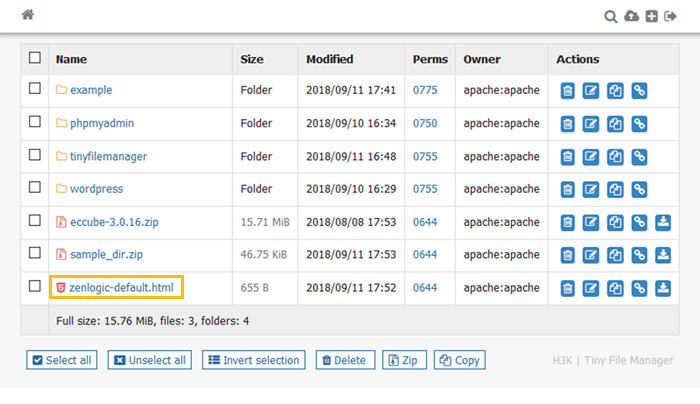Open the phpmyadmin folder
Viewport: 700px width, 404px height.
(101, 123)
